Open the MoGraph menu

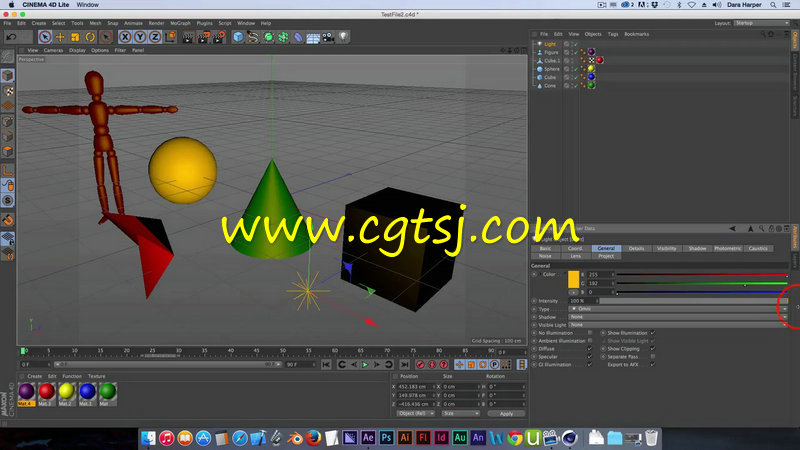pos(180,23)
